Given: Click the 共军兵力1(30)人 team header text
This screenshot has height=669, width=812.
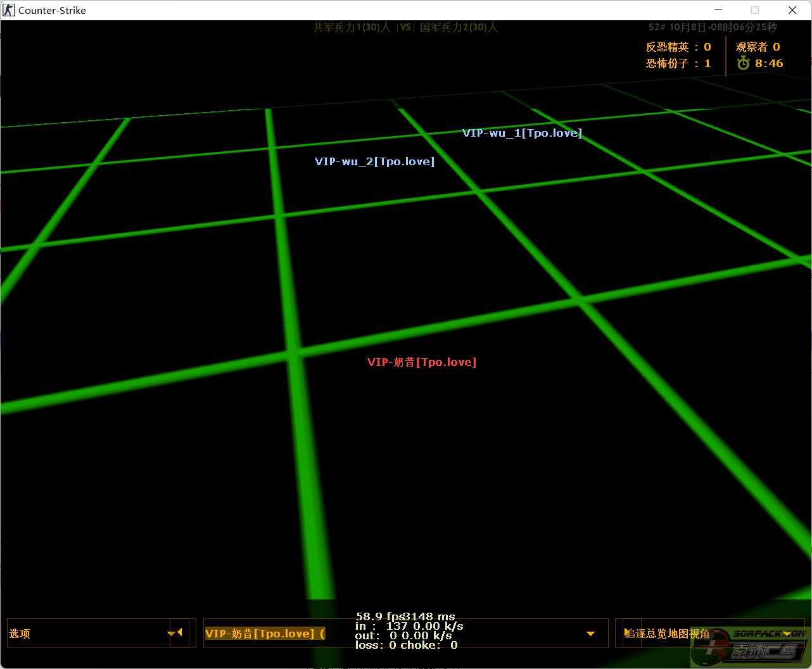Looking at the screenshot, I should pyautogui.click(x=352, y=27).
